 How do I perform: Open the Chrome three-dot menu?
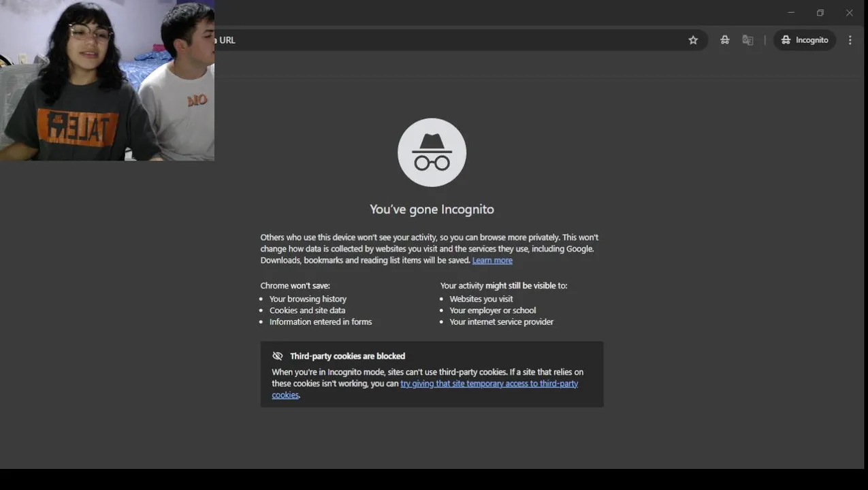pyautogui.click(x=850, y=40)
